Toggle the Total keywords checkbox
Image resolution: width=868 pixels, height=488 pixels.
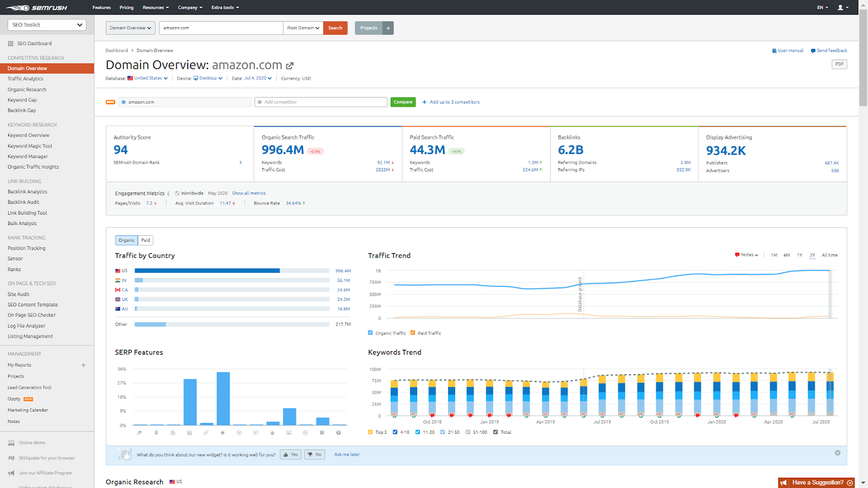click(x=495, y=432)
